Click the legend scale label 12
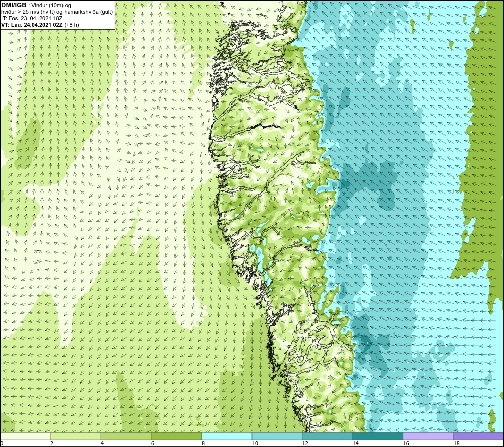Image resolution: width=504 pixels, height=447 pixels. point(305,443)
